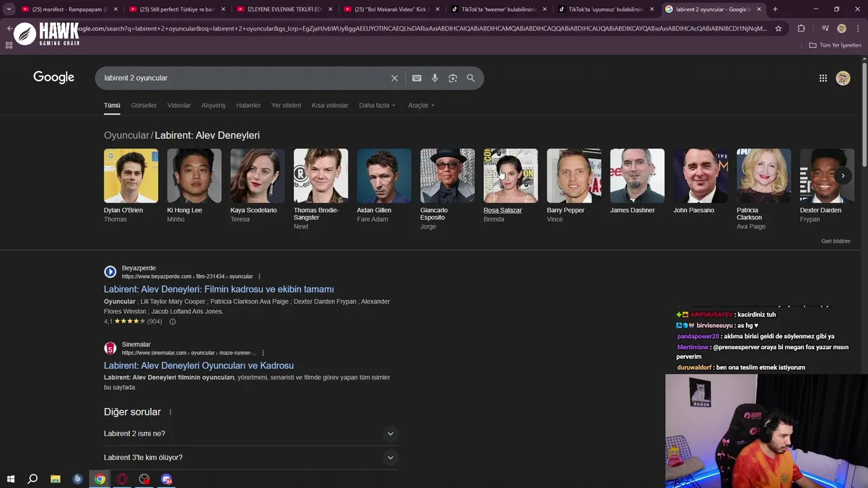The width and height of the screenshot is (868, 488).
Task: Open options next to Diğer sorular
Action: (x=170, y=412)
